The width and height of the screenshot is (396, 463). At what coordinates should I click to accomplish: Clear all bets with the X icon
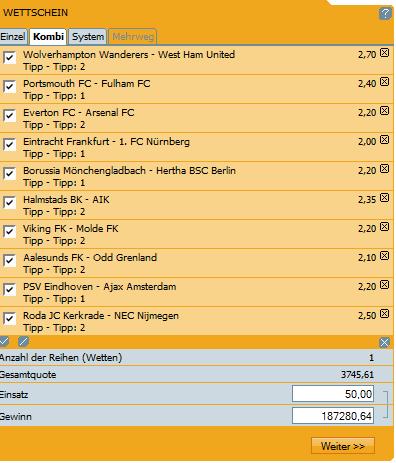pyautogui.click(x=384, y=342)
